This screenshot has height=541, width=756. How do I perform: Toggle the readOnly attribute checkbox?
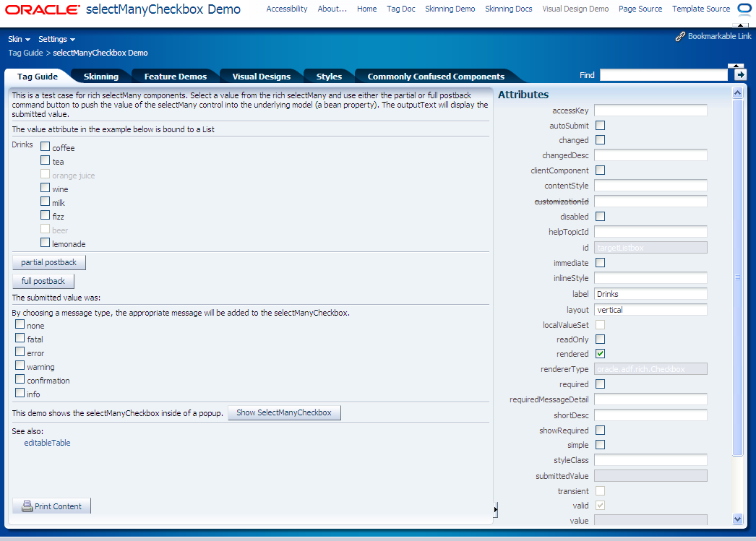(601, 339)
